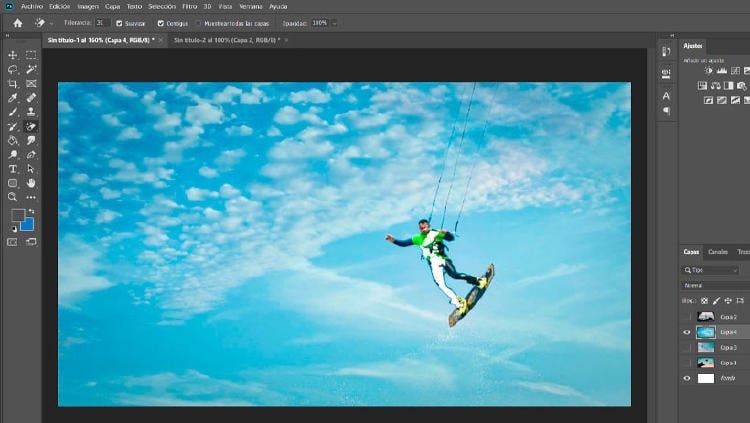This screenshot has width=750, height=423.
Task: Click the blue background color swatch
Action: (x=27, y=224)
